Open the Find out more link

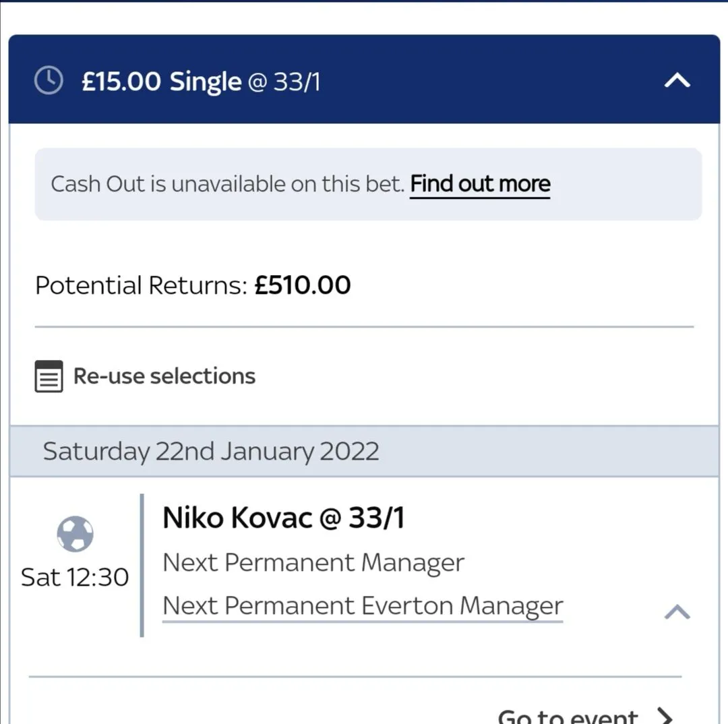[x=480, y=184]
